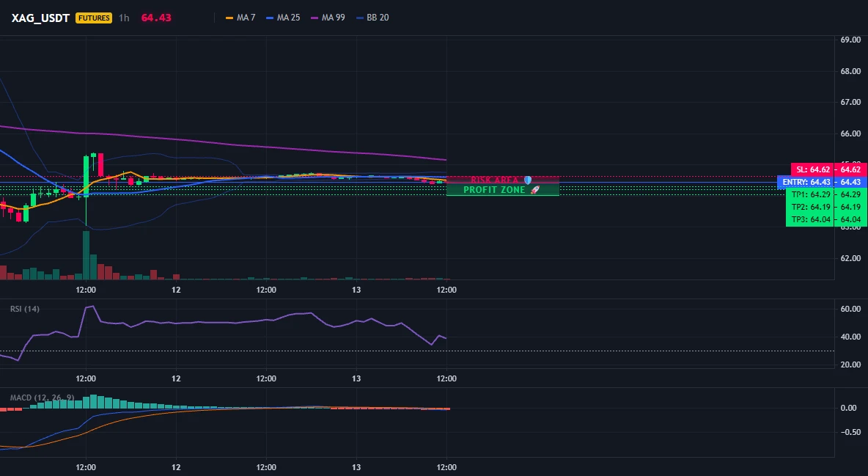Viewport: 868px width, 476px height.
Task: Click the 20.00 RSI axis value
Action: point(851,365)
